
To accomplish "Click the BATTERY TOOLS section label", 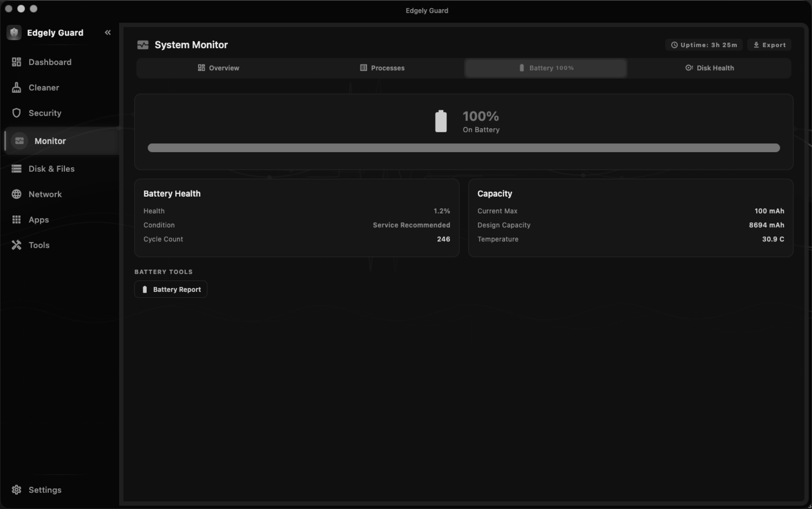I will [x=164, y=272].
